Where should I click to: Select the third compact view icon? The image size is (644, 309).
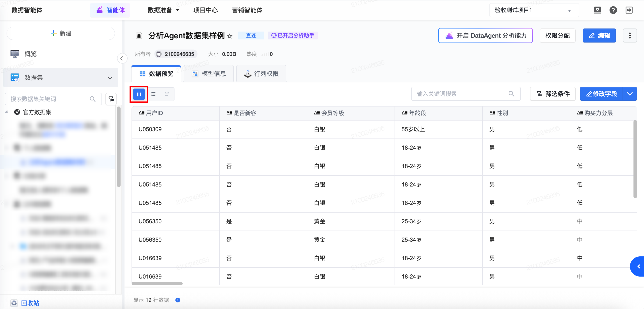(x=167, y=94)
